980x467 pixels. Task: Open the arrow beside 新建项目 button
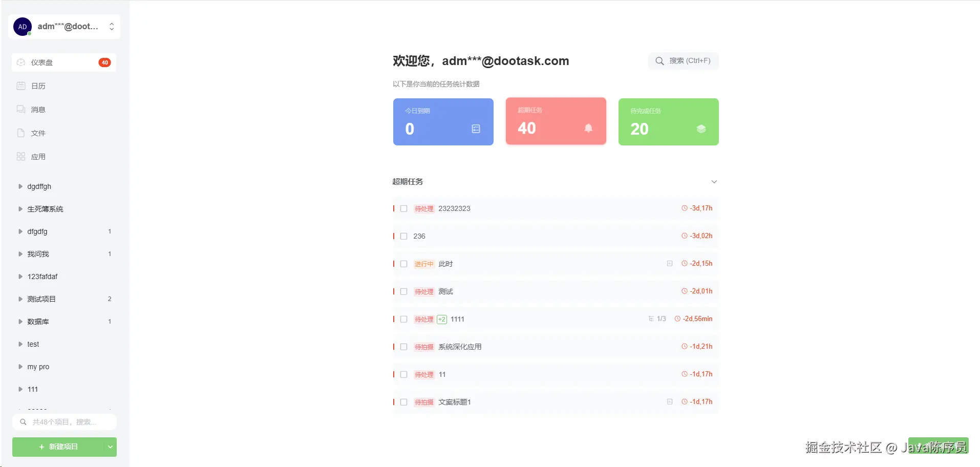[110, 447]
